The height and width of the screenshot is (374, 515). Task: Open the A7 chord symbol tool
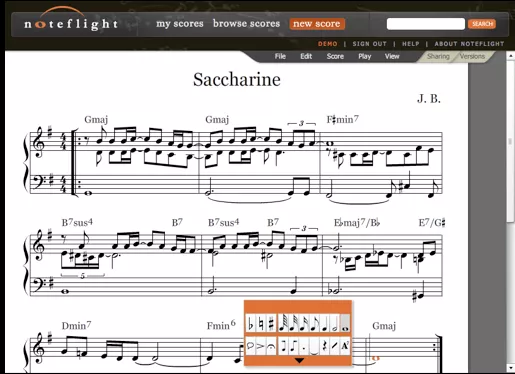tap(345, 346)
